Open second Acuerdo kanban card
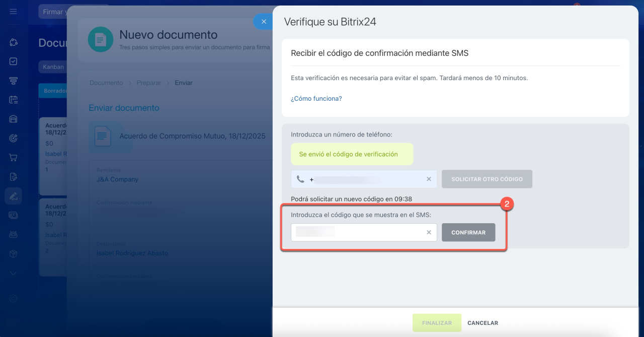644x337 pixels. [x=53, y=237]
